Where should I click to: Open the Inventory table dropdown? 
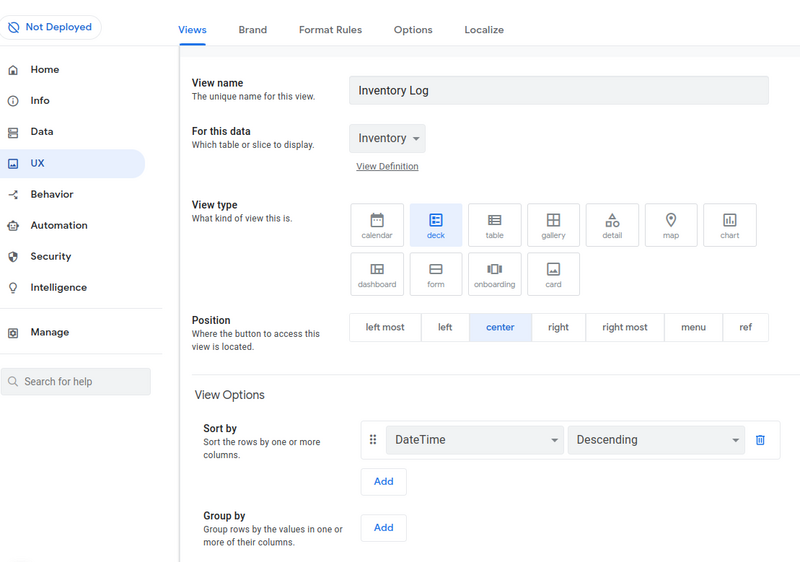click(x=387, y=138)
